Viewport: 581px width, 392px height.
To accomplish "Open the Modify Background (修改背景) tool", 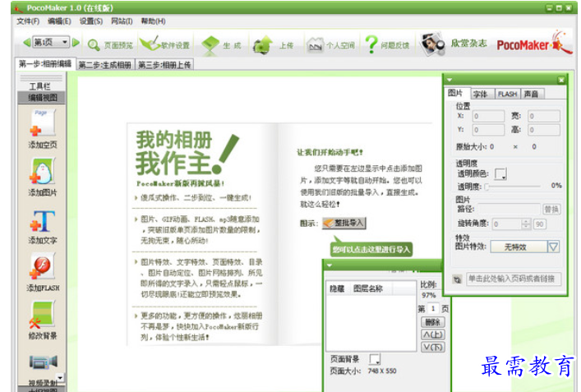I will 43,321.
